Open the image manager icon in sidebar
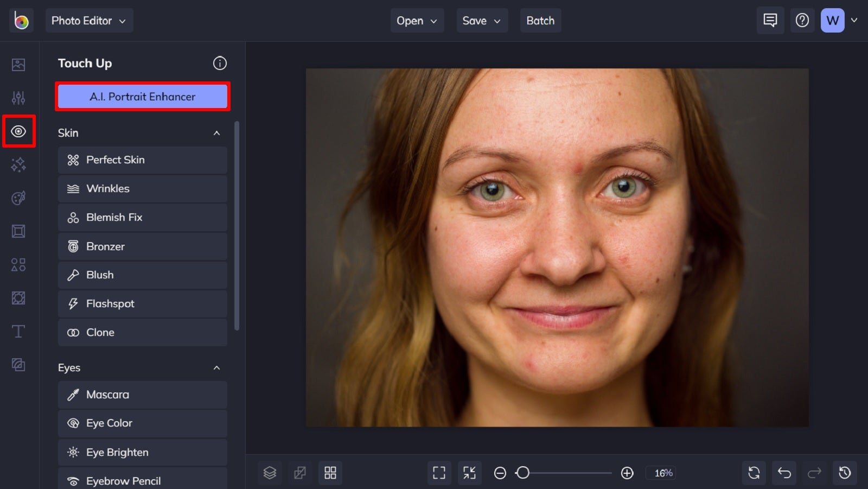 coord(18,65)
